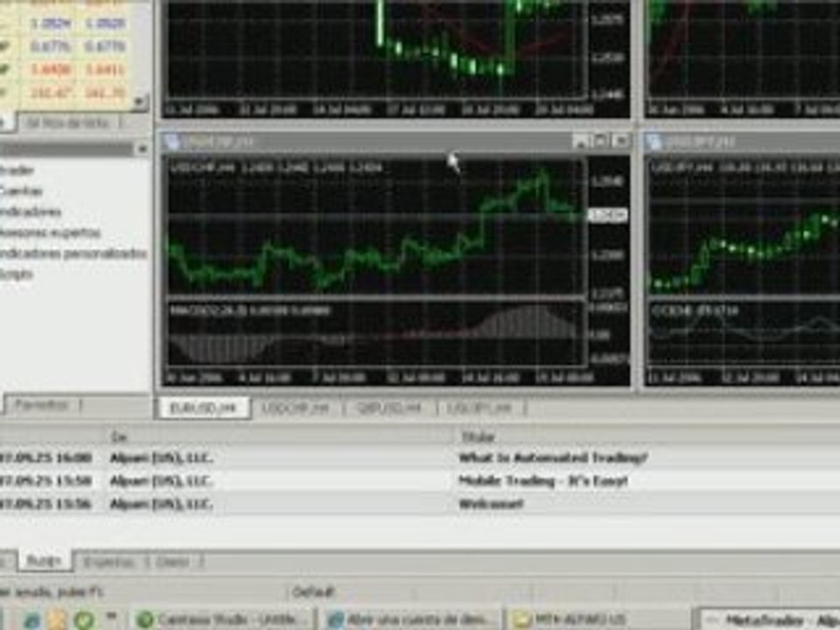Select the Diario tab in Terminal
This screenshot has width=840, height=630.
(172, 562)
